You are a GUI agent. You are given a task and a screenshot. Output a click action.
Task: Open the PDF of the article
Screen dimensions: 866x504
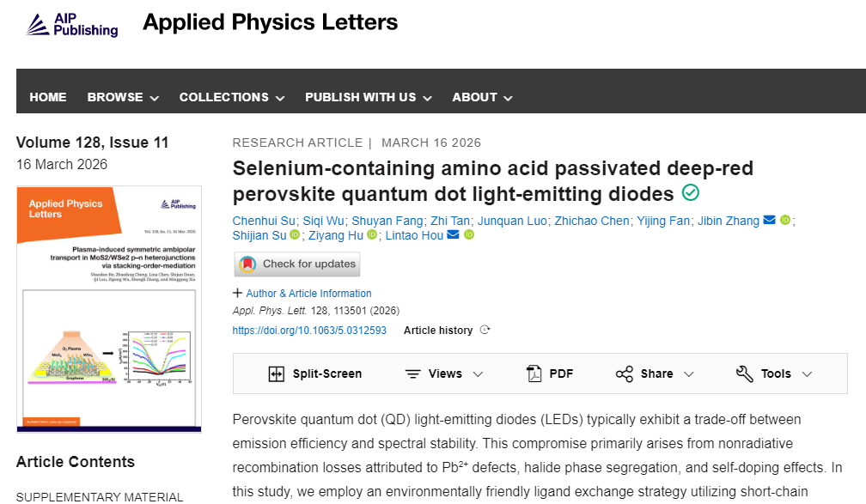tap(550, 373)
